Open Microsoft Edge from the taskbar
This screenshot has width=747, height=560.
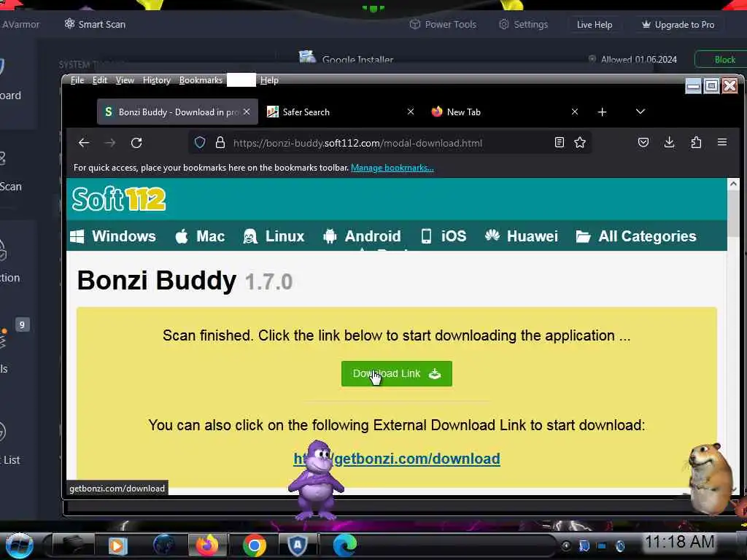[x=344, y=545]
